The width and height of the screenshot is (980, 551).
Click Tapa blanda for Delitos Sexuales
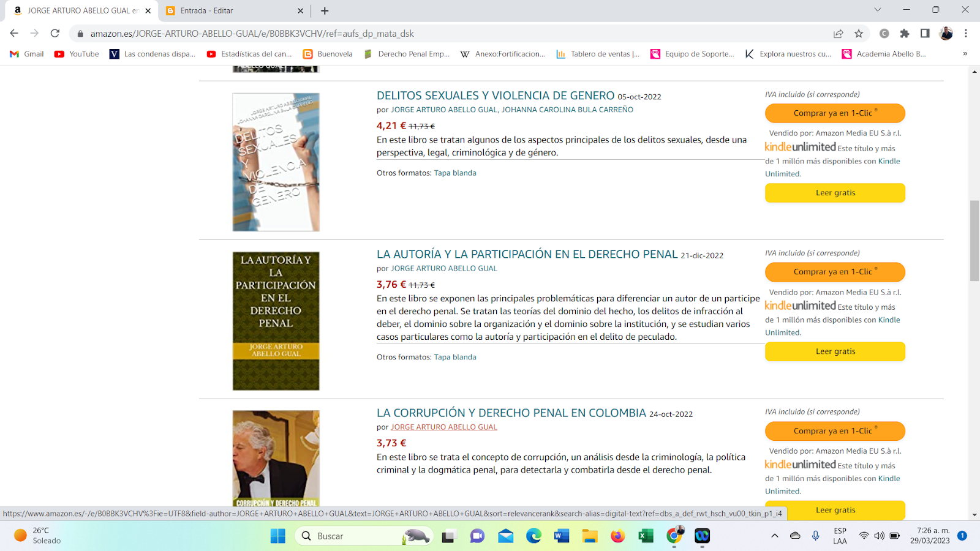455,173
